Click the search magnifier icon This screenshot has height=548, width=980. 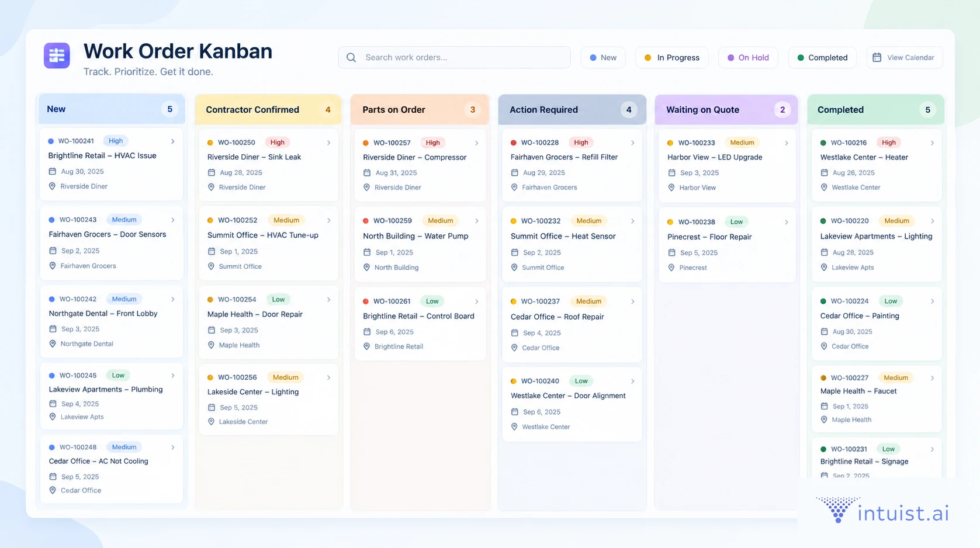[351, 57]
